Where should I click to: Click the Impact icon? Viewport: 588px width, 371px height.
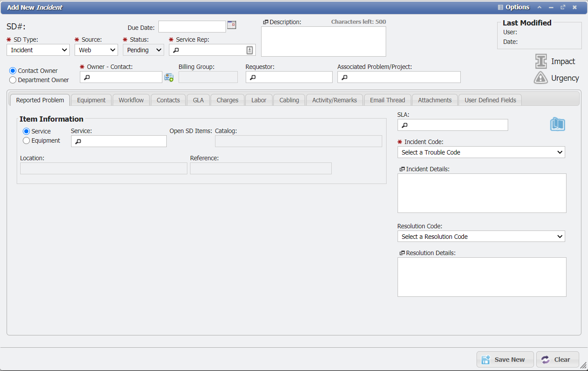(541, 61)
